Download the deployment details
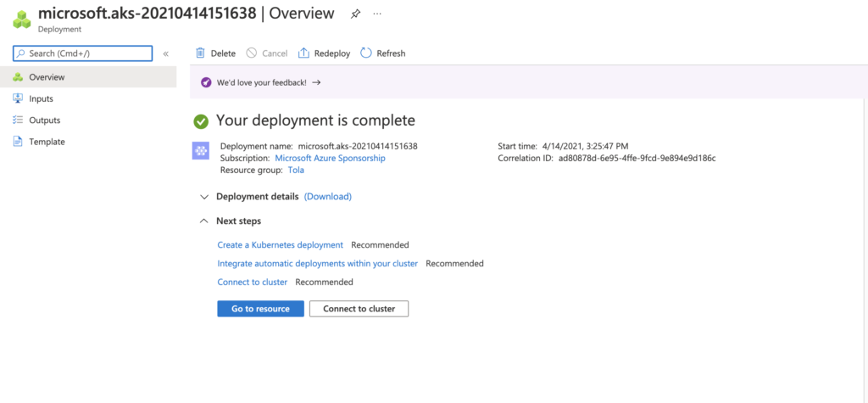The image size is (868, 403). point(328,197)
